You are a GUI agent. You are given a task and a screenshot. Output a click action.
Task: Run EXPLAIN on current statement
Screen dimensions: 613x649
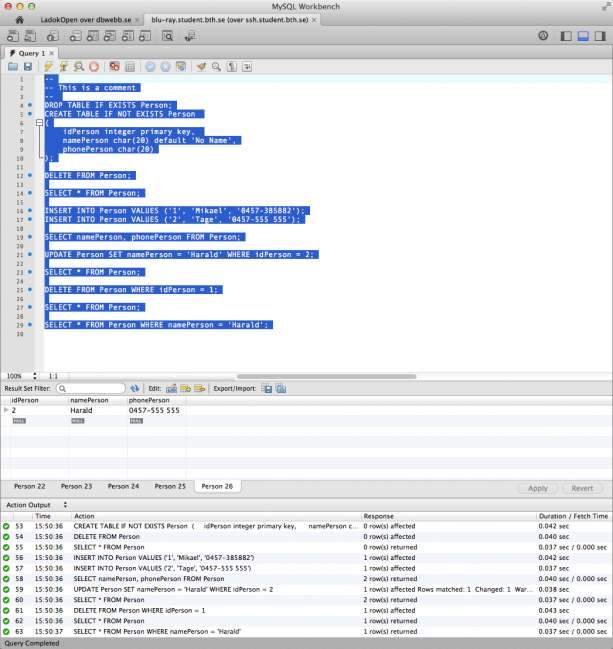tap(79, 67)
